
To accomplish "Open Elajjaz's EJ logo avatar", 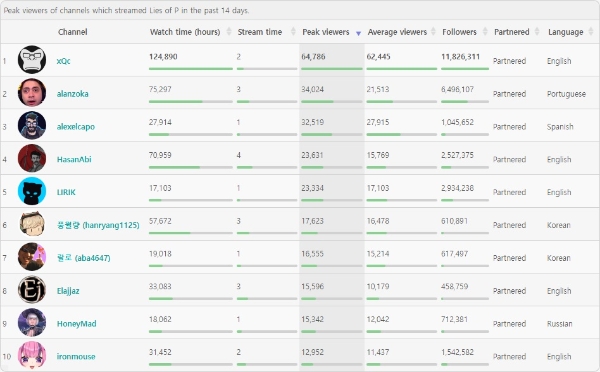I will tap(32, 290).
